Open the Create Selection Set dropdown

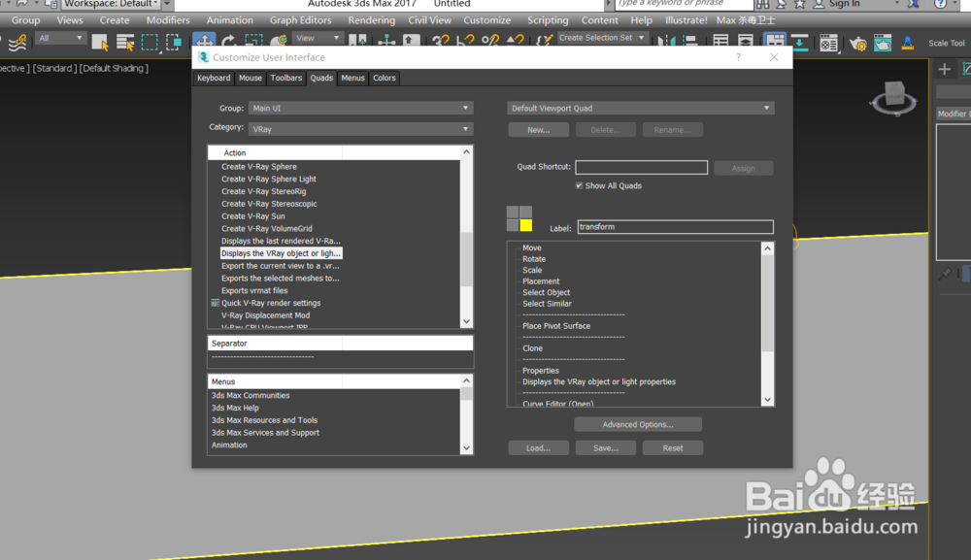coord(601,38)
